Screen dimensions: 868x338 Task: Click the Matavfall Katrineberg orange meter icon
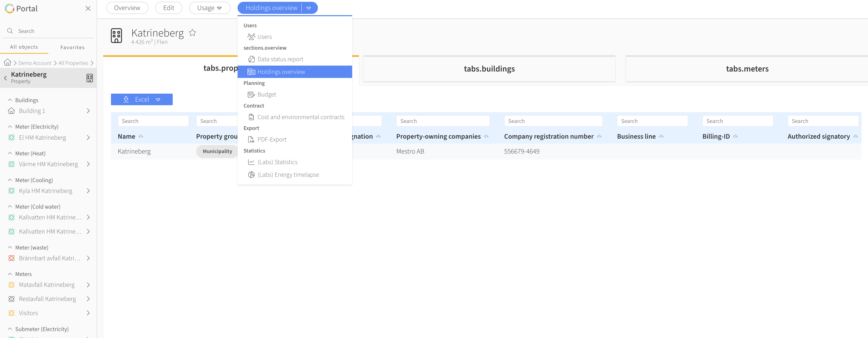[x=12, y=284]
